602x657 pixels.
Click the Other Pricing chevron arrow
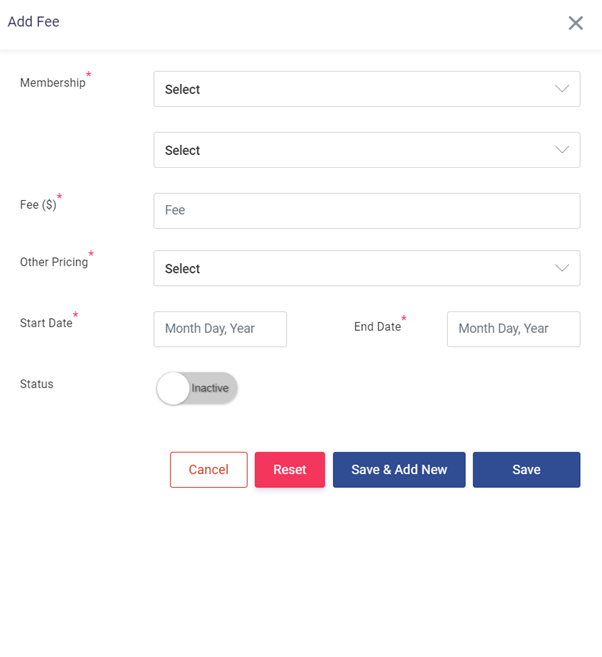tap(562, 268)
